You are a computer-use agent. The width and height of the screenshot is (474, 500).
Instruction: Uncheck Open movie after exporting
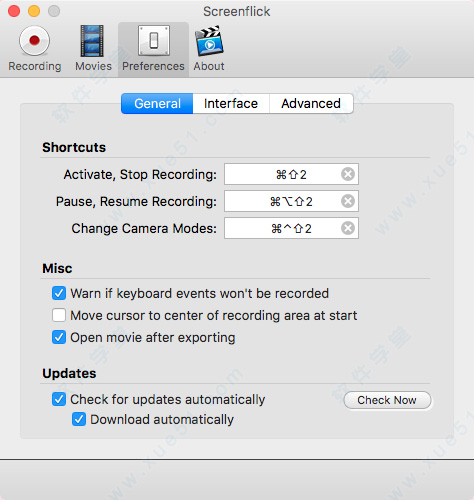[x=59, y=337]
